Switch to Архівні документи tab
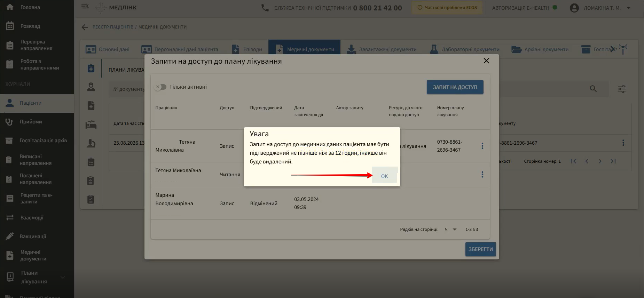 [540, 49]
